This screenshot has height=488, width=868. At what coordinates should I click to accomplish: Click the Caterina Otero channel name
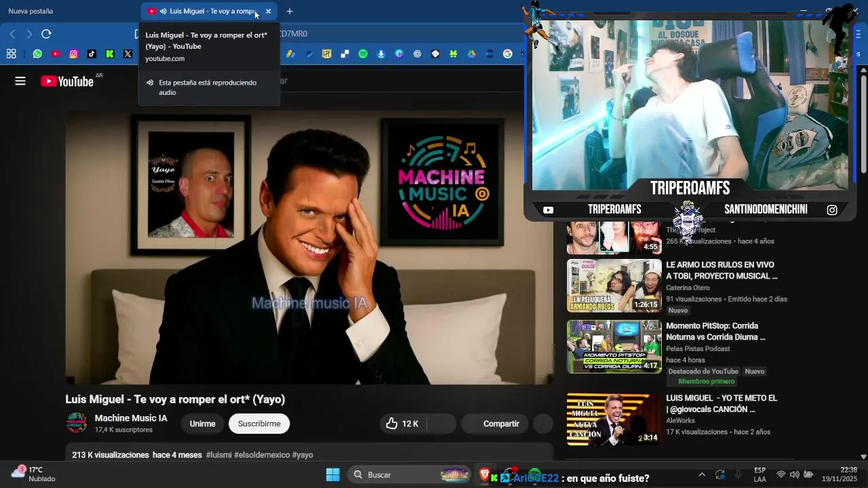(689, 288)
